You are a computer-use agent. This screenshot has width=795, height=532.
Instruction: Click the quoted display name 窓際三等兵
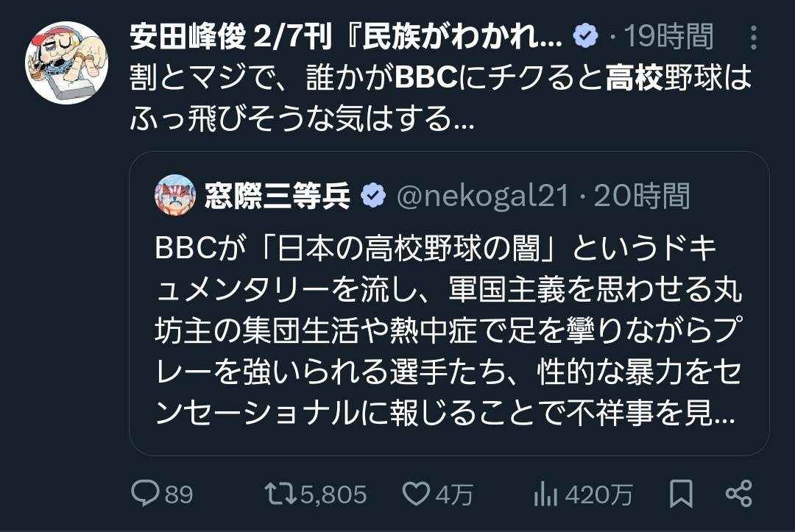(277, 196)
